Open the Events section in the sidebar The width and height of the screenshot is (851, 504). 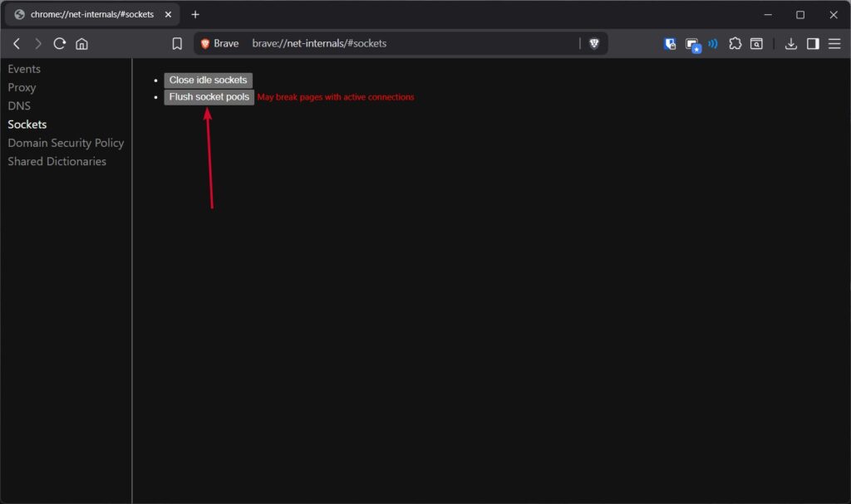tap(23, 68)
